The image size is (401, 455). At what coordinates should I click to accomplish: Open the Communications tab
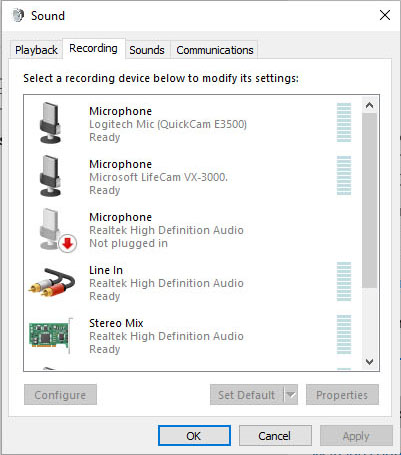point(215,50)
